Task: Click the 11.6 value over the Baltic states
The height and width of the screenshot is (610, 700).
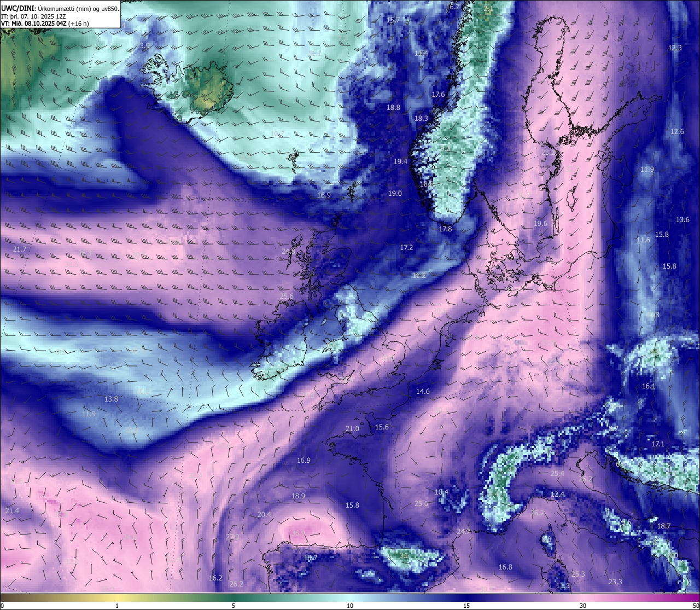Action: (643, 240)
